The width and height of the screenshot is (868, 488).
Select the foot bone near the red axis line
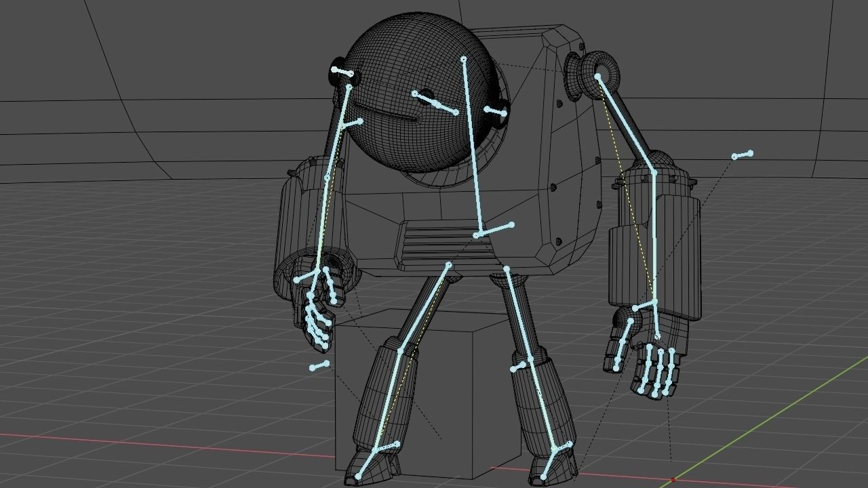click(549, 464)
